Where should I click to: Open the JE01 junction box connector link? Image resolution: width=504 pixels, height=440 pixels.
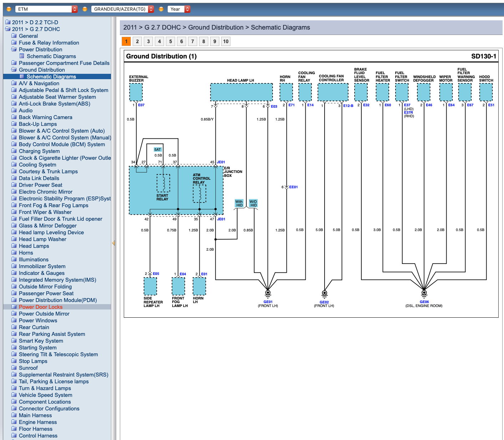click(x=221, y=162)
